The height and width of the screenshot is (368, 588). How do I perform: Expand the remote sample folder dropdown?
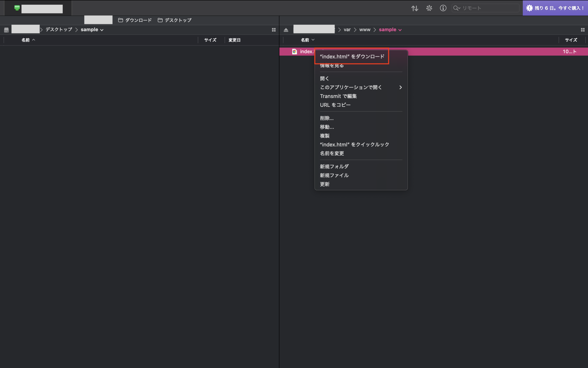tap(390, 30)
